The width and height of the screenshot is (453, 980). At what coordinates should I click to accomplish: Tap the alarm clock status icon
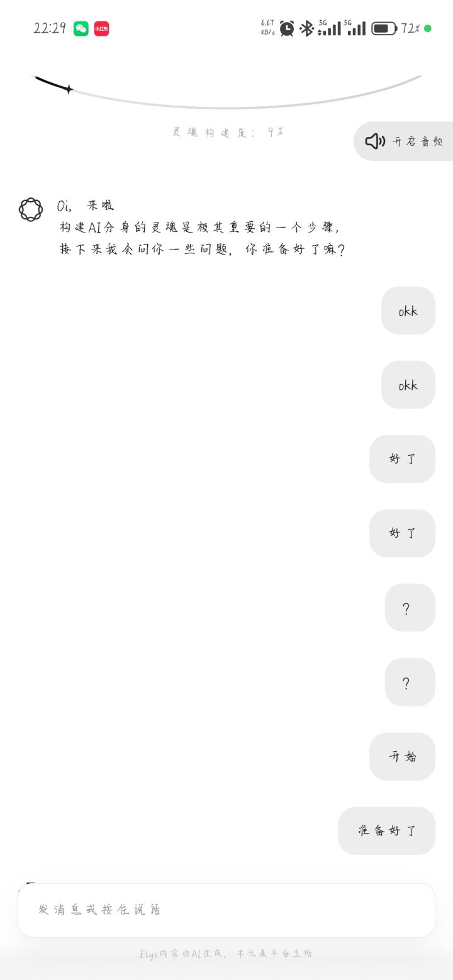pyautogui.click(x=287, y=28)
